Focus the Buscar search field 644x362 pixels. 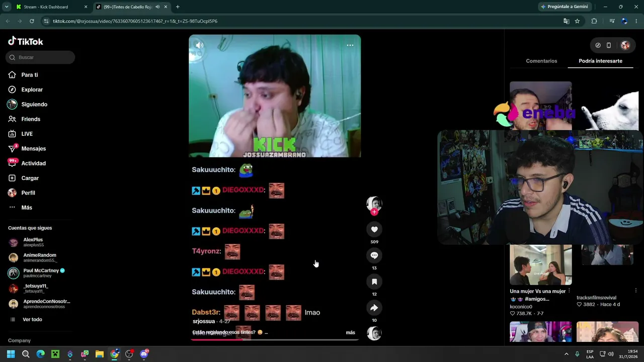coord(40,57)
